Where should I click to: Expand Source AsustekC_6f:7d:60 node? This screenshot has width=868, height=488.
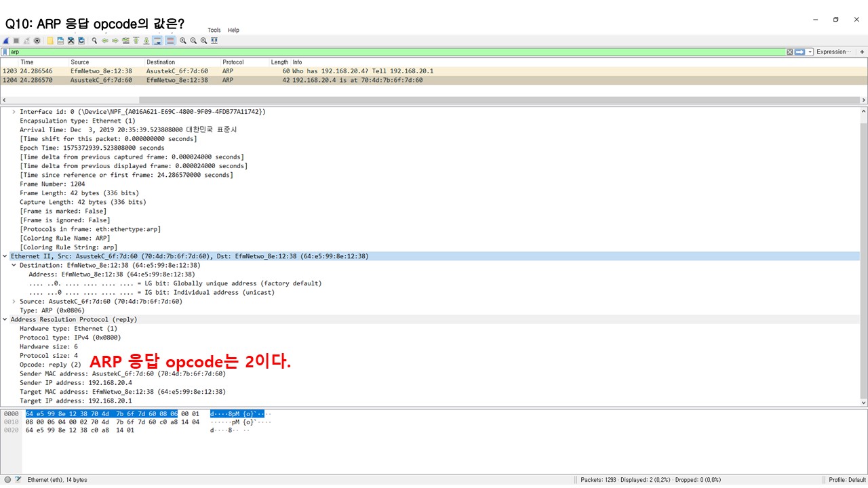[x=14, y=302]
